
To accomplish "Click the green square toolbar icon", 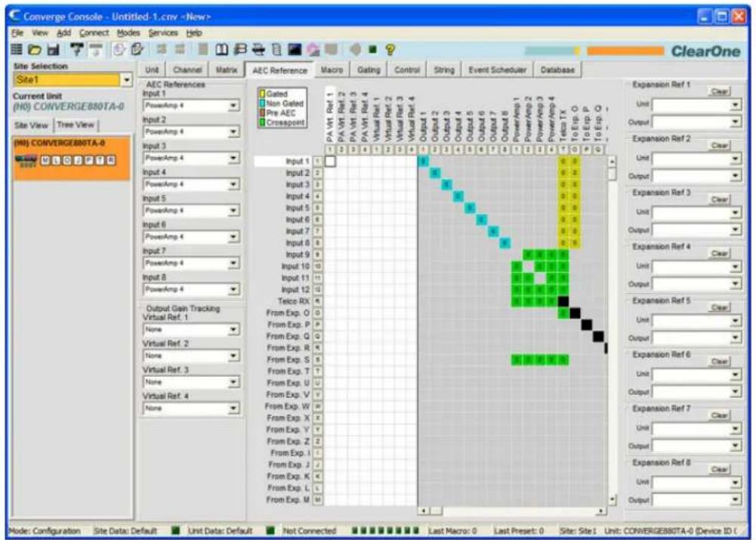I will (372, 49).
